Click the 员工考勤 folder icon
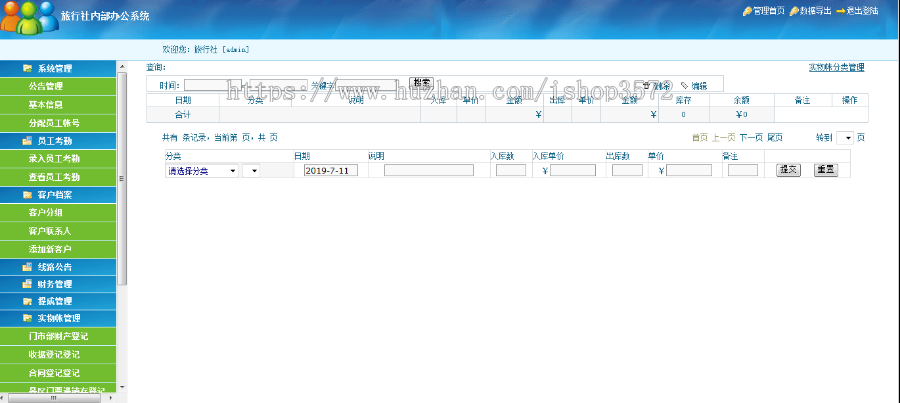The width and height of the screenshot is (900, 403). point(27,141)
